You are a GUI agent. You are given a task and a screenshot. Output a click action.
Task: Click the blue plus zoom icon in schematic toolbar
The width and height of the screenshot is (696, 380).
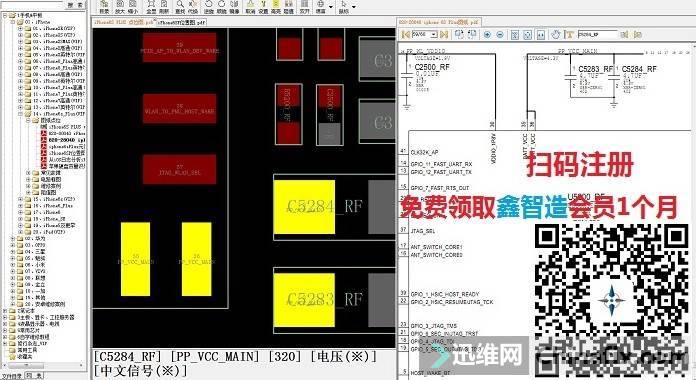[488, 34]
